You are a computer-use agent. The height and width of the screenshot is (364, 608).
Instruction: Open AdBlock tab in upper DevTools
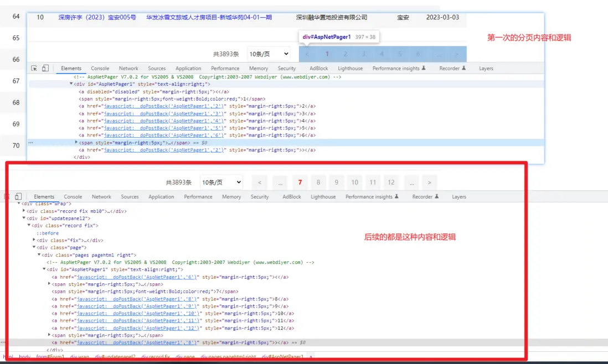[x=319, y=68]
